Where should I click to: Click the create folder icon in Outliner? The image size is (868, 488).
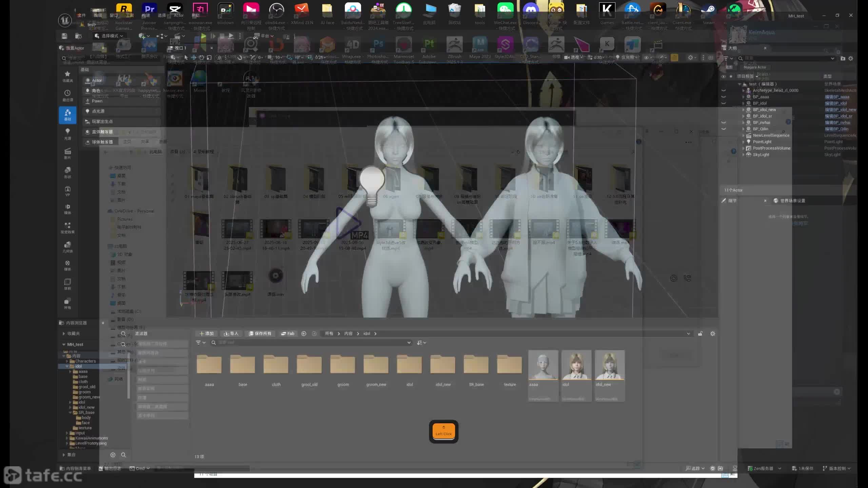[843, 58]
